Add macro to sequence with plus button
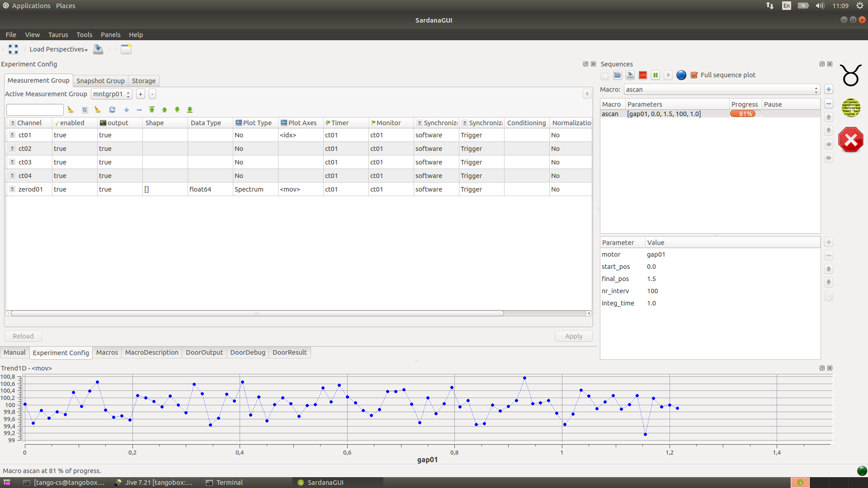 [x=829, y=89]
